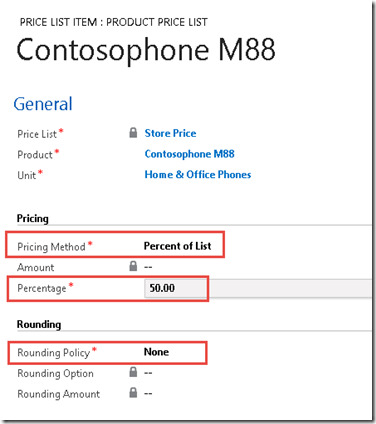
Task: Click the Rounding section header
Action: click(x=39, y=324)
